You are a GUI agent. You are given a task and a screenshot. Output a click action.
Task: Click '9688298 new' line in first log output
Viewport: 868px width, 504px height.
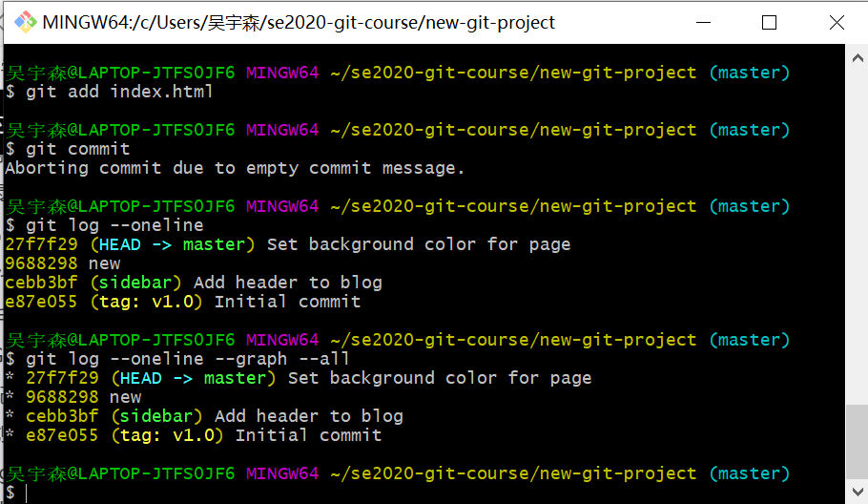pyautogui.click(x=63, y=263)
